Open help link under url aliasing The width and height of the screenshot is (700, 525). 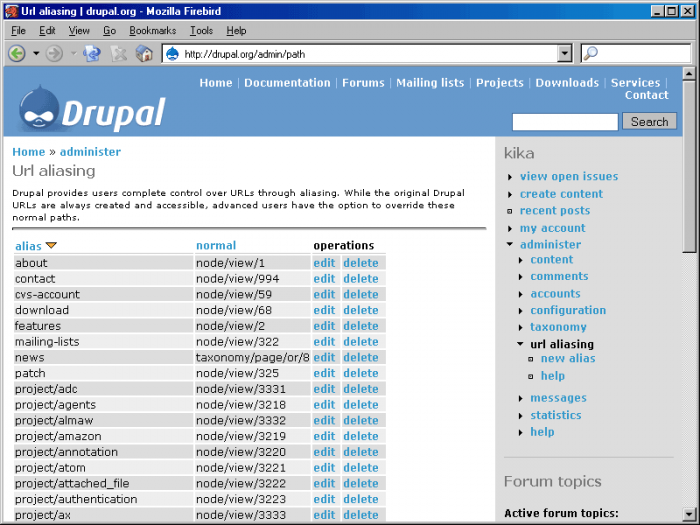[x=553, y=376]
